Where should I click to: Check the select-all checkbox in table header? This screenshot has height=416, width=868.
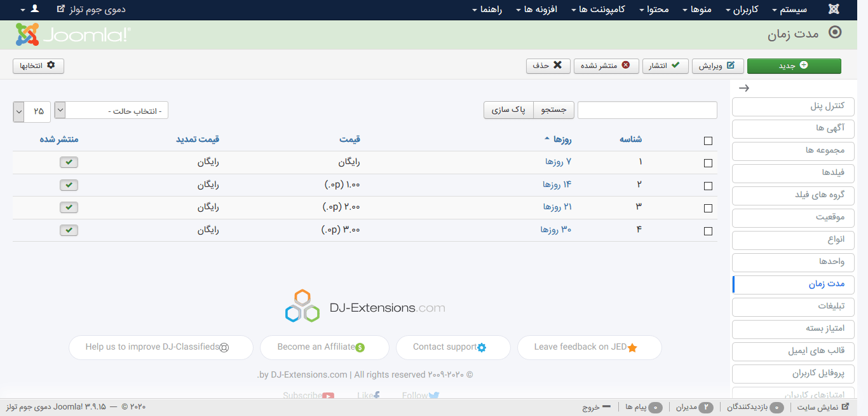708,141
